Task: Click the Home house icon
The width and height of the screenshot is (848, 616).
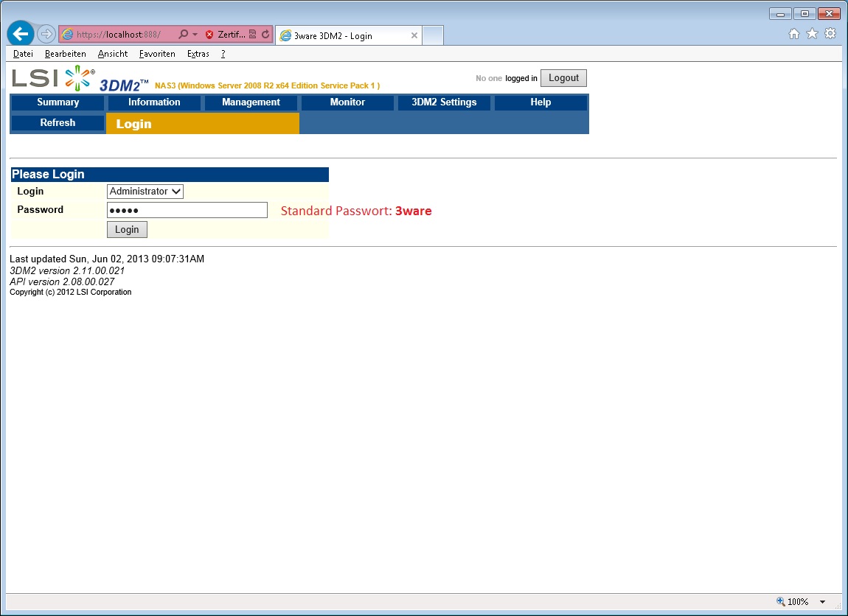Action: click(x=794, y=34)
